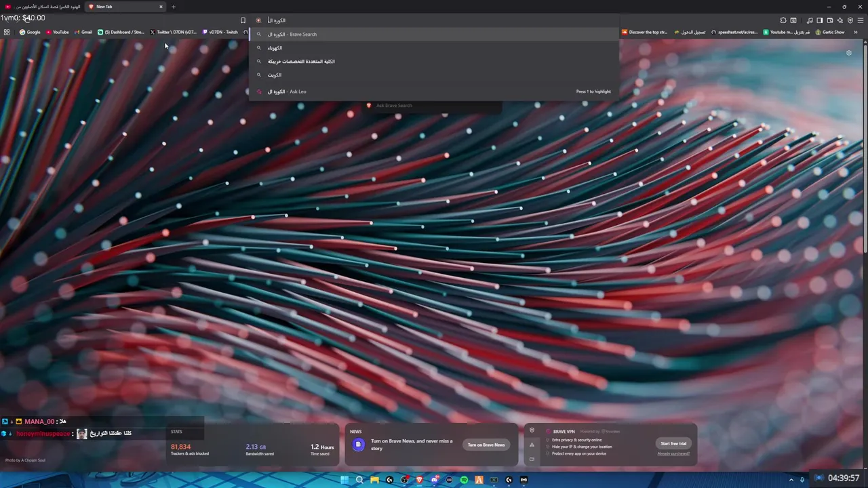Image resolution: width=868 pixels, height=488 pixels.
Task: Open Brave VPN shield toolbar icon
Action: (850, 20)
